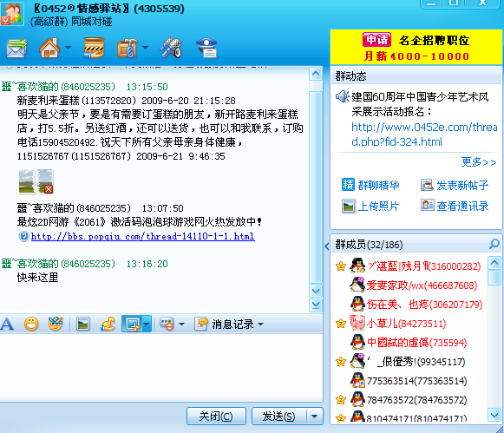This screenshot has height=433, width=504.
Task: Click in the message input box
Action: [x=160, y=367]
